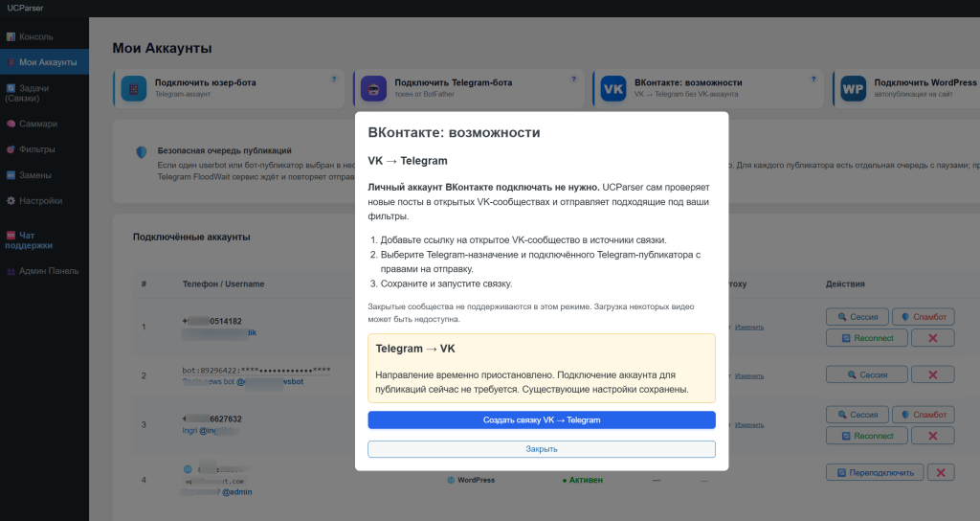Click Сессия button in row 3
980x521 pixels.
(x=857, y=415)
